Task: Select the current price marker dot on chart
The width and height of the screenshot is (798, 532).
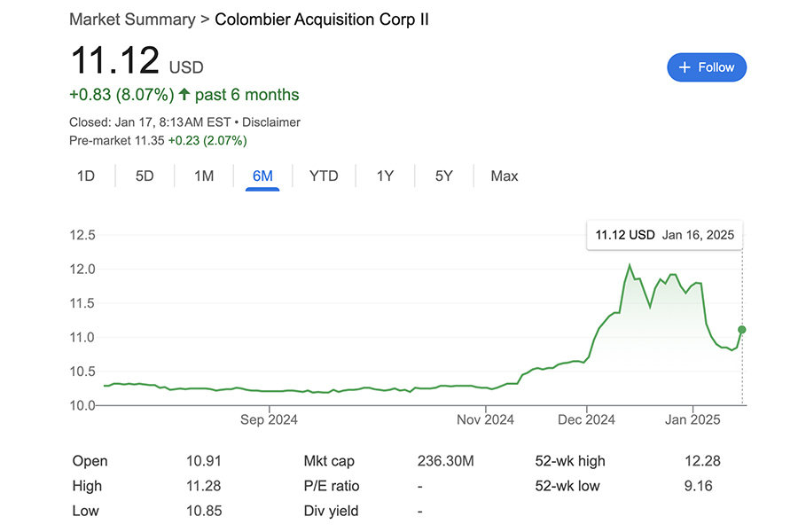Action: tap(740, 330)
